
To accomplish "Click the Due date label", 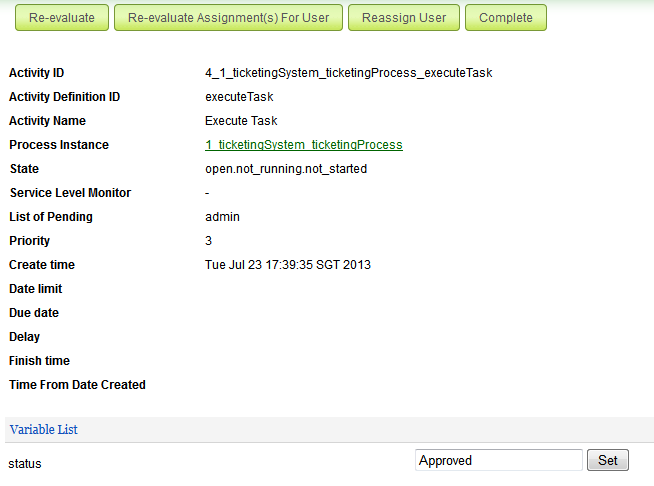I will click(34, 313).
